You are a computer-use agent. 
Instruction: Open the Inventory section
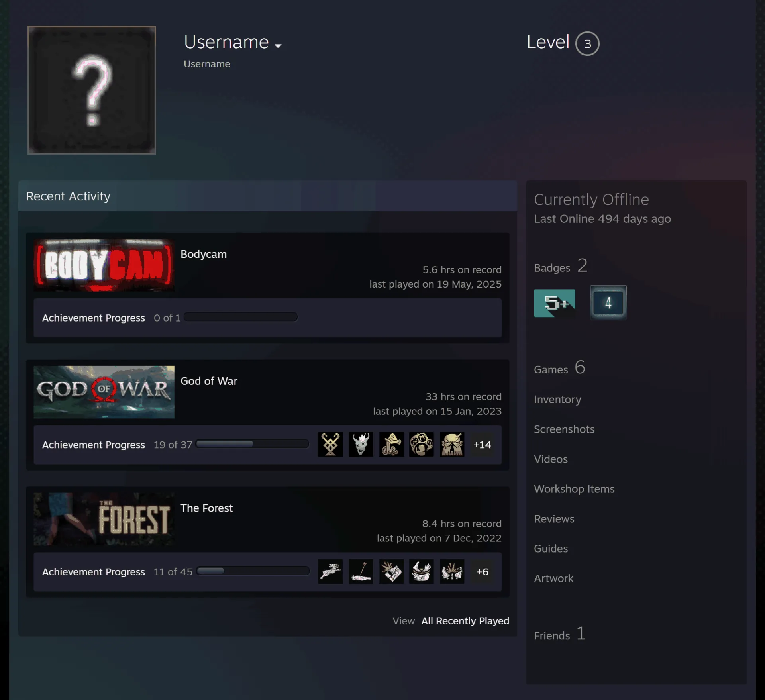pos(557,399)
